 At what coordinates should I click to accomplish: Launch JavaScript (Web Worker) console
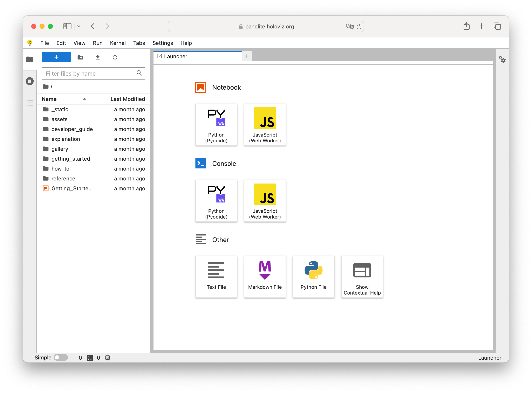tap(265, 201)
